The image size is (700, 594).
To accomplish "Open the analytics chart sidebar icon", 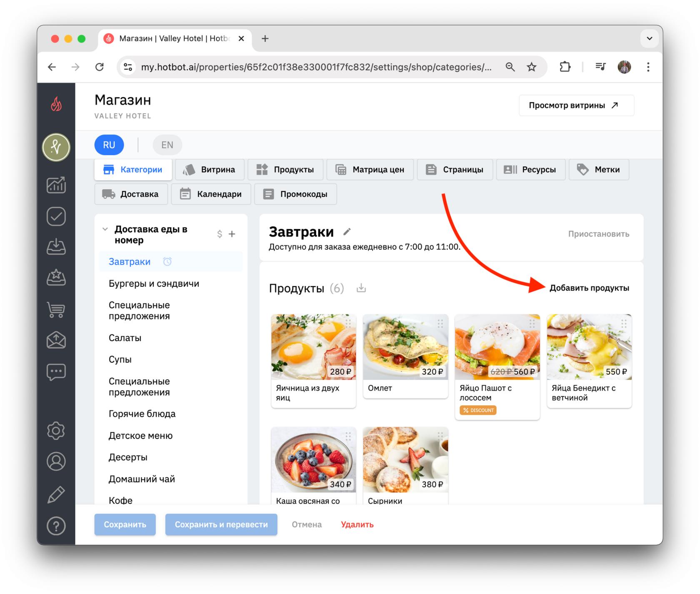I will coord(56,185).
